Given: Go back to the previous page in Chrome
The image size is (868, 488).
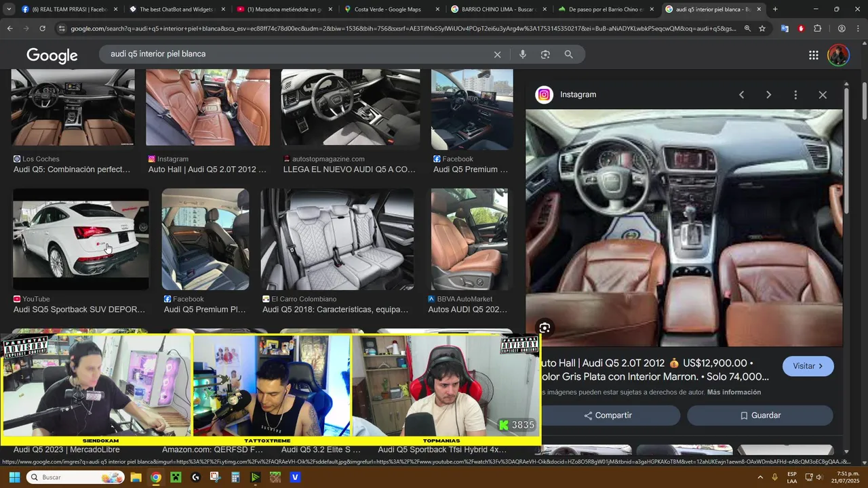Looking at the screenshot, I should point(9,28).
